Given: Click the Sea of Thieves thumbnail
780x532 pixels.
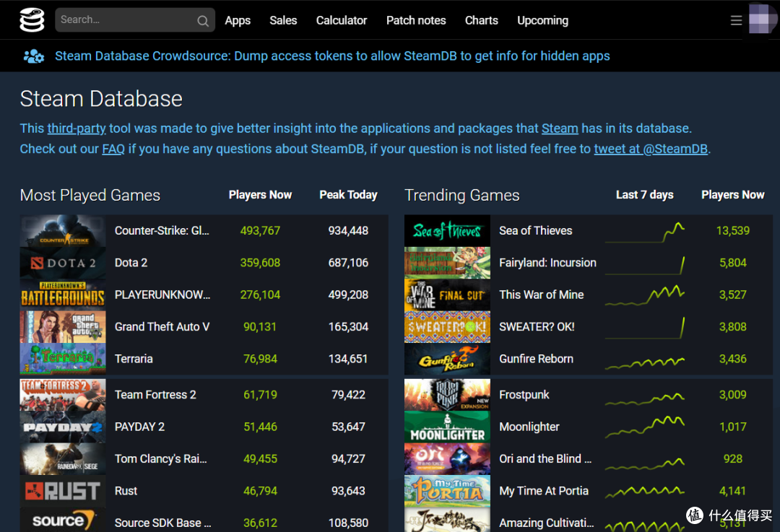Looking at the screenshot, I should (447, 231).
